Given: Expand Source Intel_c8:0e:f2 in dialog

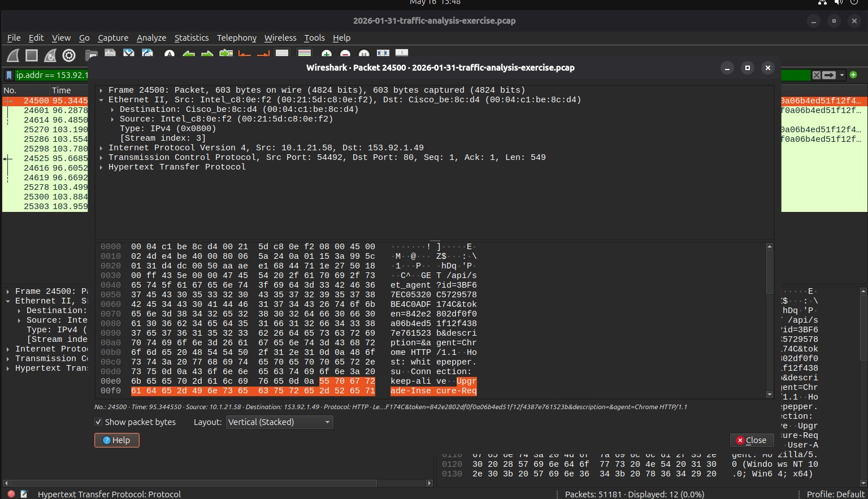Looking at the screenshot, I should point(112,119).
